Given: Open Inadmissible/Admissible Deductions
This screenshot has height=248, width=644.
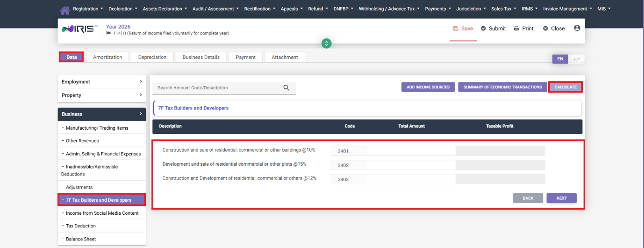Looking at the screenshot, I should tap(102, 170).
